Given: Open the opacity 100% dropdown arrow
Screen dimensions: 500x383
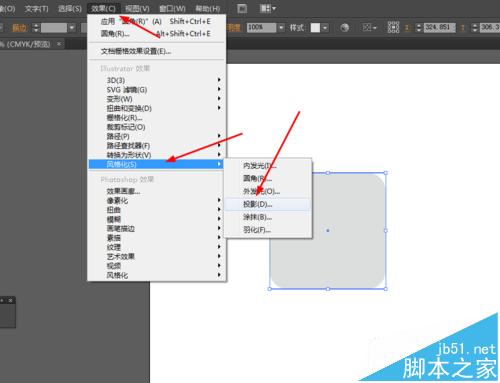Looking at the screenshot, I should [281, 27].
